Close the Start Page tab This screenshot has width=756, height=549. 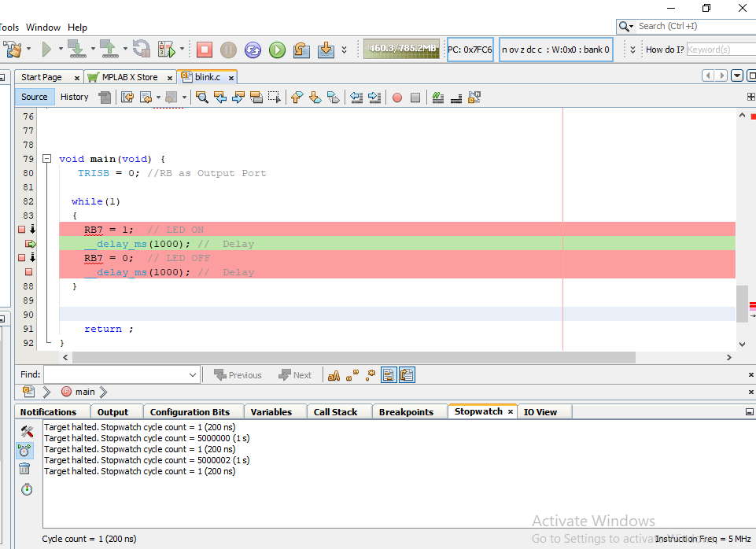click(x=76, y=78)
